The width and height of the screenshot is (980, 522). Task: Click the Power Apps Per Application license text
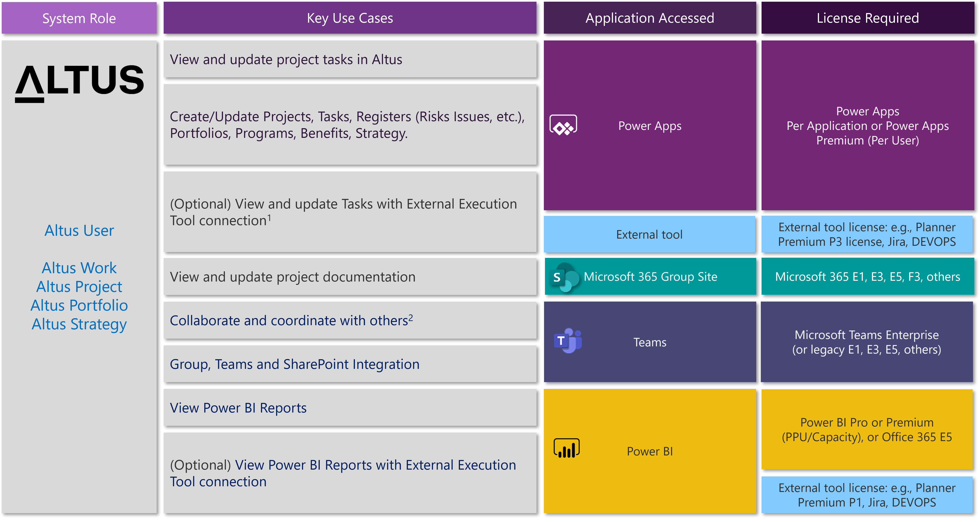click(868, 126)
